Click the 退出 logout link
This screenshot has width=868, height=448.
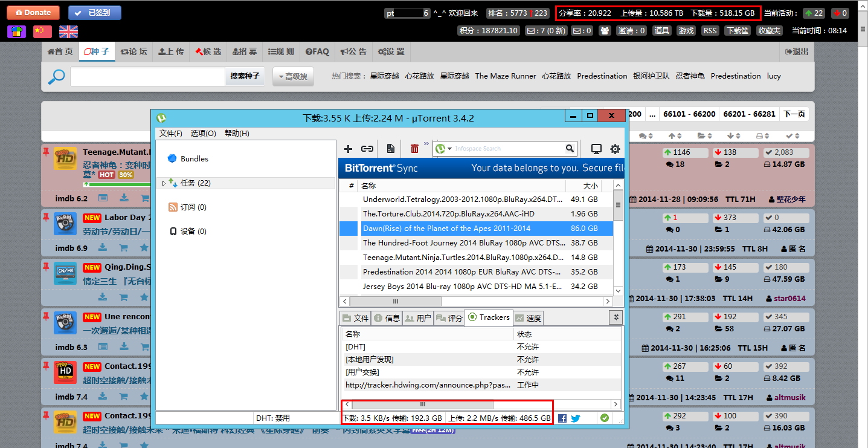pos(797,51)
